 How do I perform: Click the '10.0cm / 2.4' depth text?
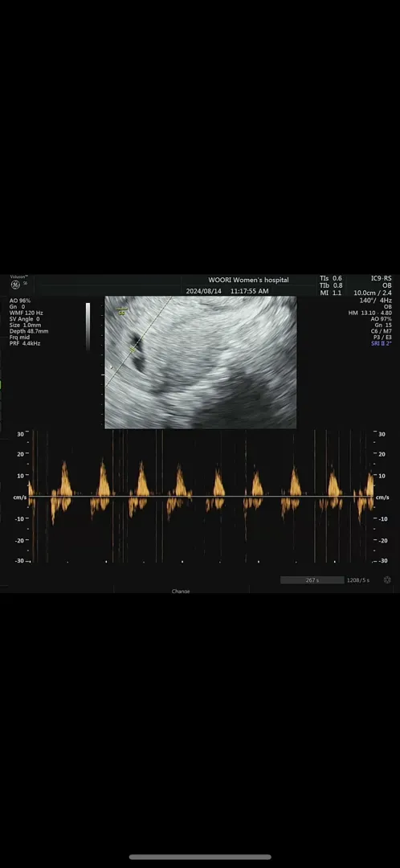pos(373,293)
